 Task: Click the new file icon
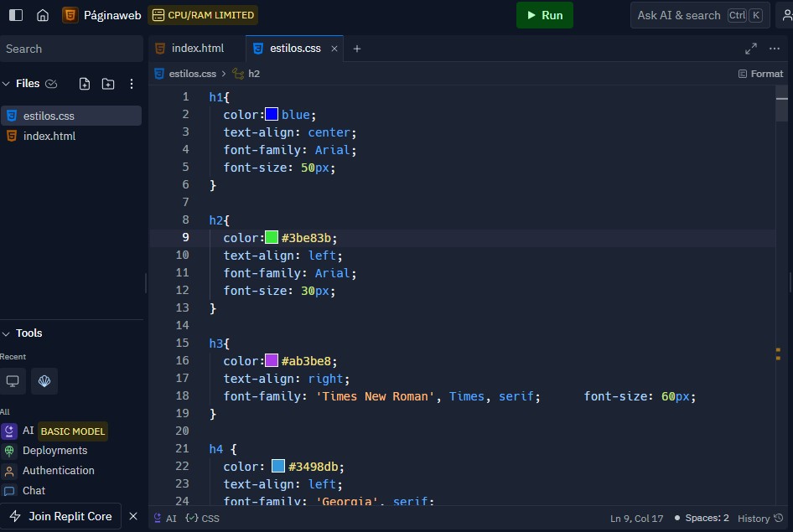tap(85, 84)
